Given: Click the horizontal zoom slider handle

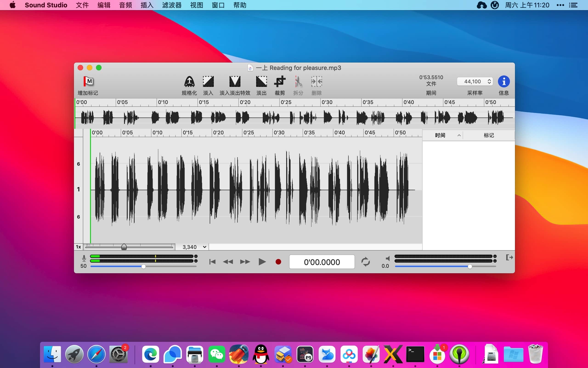Looking at the screenshot, I should [124, 247].
